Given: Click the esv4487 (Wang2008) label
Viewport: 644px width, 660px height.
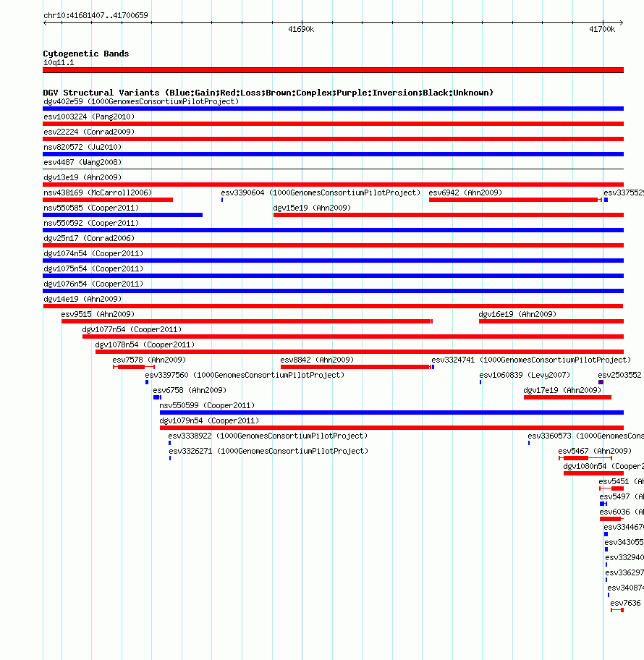Looking at the screenshot, I should [82, 162].
